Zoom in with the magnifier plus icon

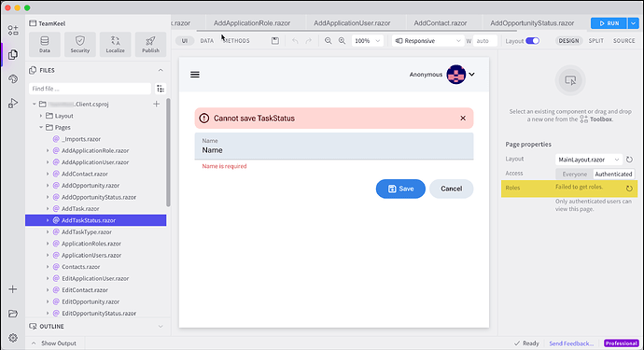pos(342,41)
